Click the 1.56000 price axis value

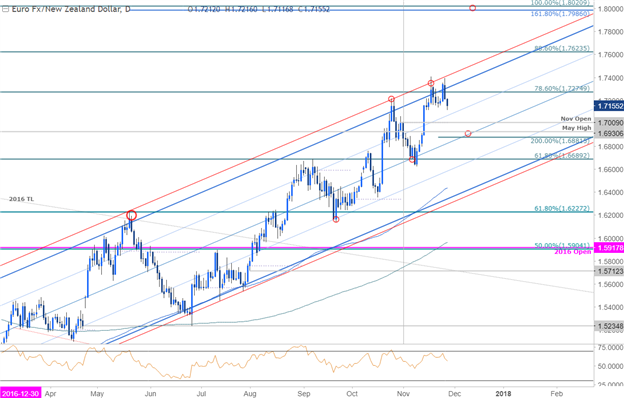[609, 285]
